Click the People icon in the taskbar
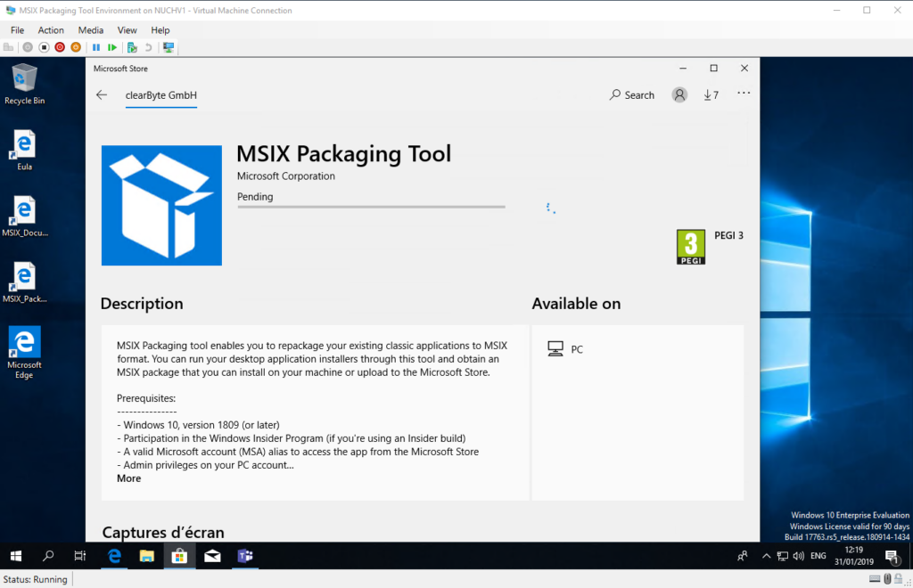 click(743, 556)
